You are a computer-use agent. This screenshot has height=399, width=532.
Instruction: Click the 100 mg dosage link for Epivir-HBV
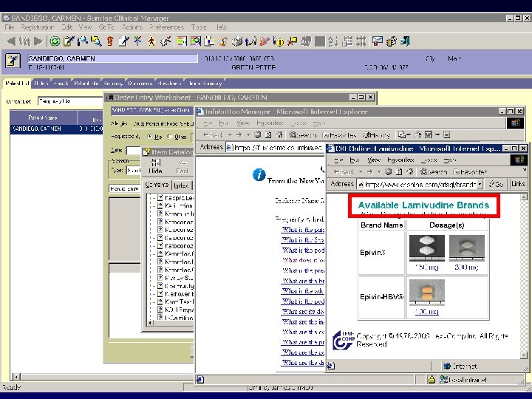(427, 312)
